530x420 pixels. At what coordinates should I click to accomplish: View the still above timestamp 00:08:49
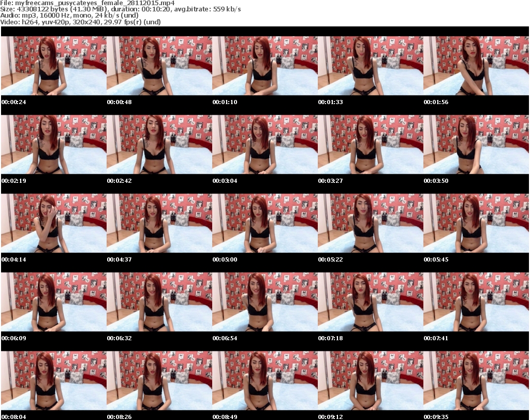264,381
